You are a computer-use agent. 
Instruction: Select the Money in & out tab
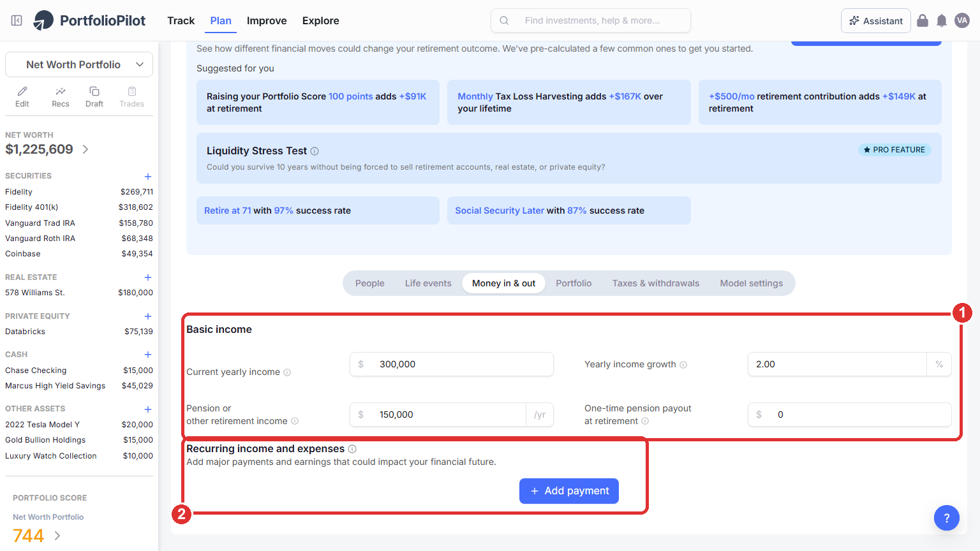(504, 283)
